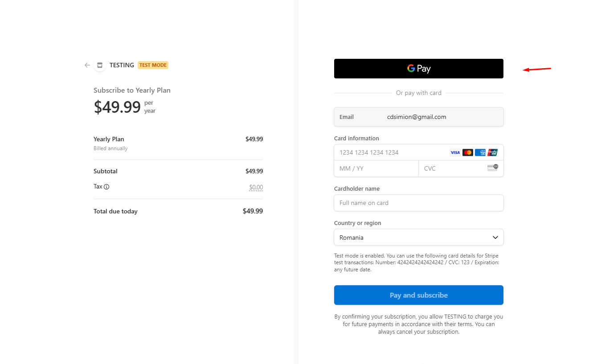Viewport: 593px width, 364px height.
Task: Click the Pay and subscribe button
Action: coord(419,295)
